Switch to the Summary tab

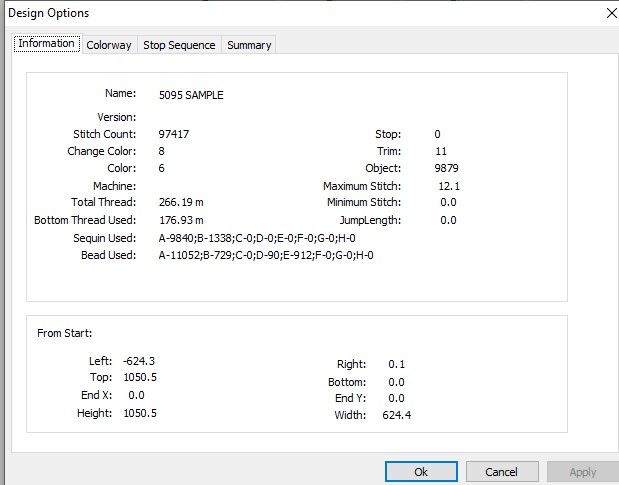coord(249,45)
